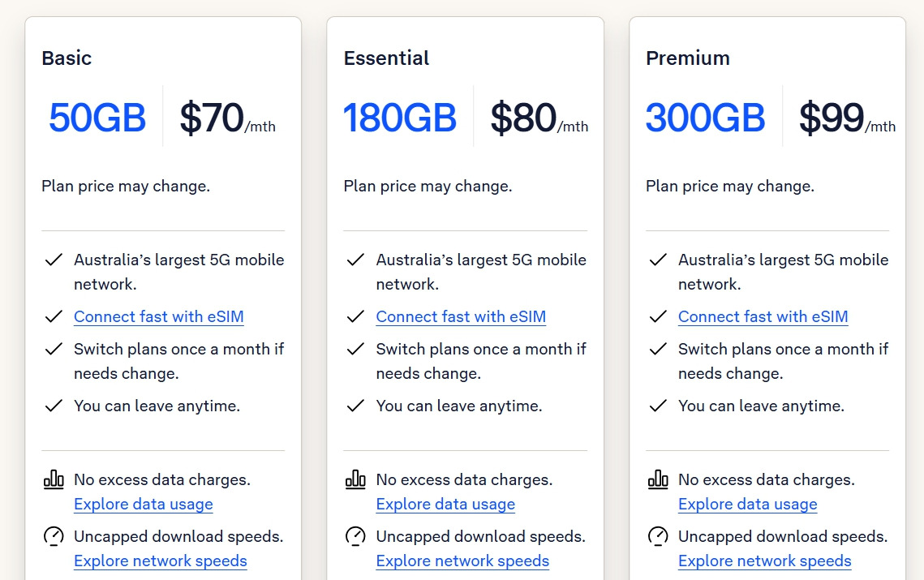Follow Explore data usage link under Basic

pos(144,504)
